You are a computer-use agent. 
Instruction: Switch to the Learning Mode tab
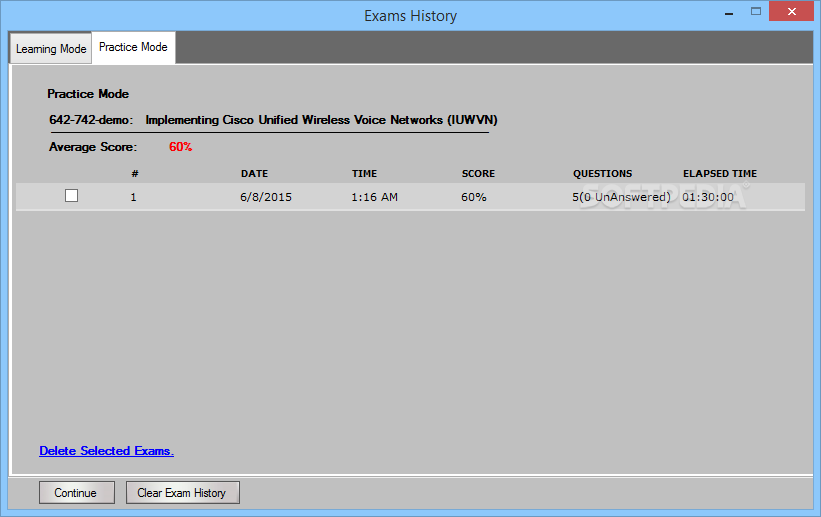point(51,49)
